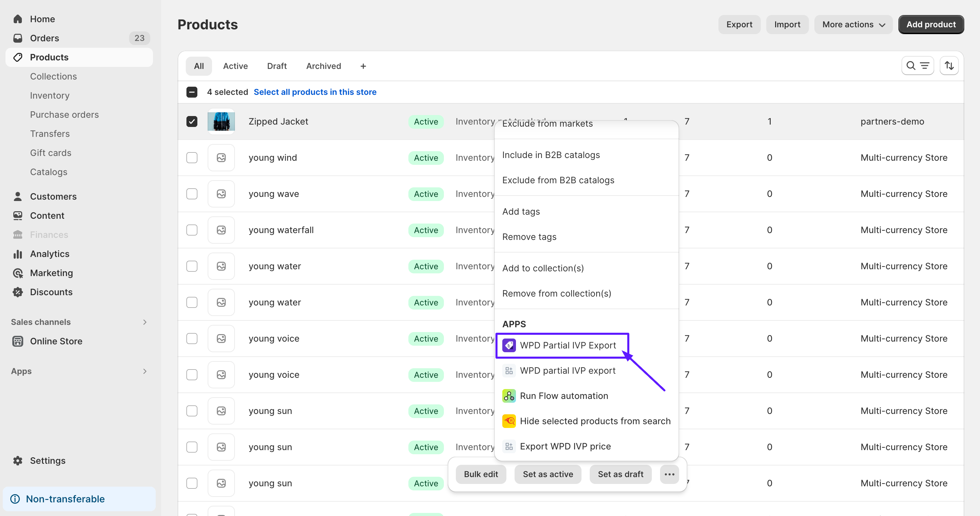980x516 pixels.
Task: Click the lowercase WPD partial IVP export app icon
Action: pos(509,370)
